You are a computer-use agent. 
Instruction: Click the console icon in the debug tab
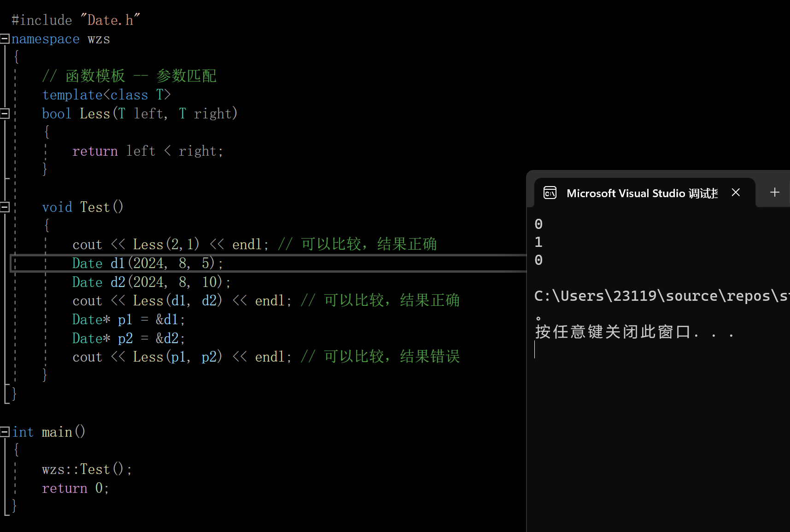pyautogui.click(x=550, y=193)
